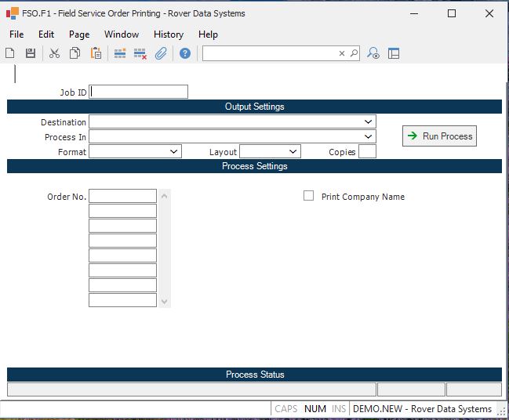Click the New record icon

click(x=10, y=53)
